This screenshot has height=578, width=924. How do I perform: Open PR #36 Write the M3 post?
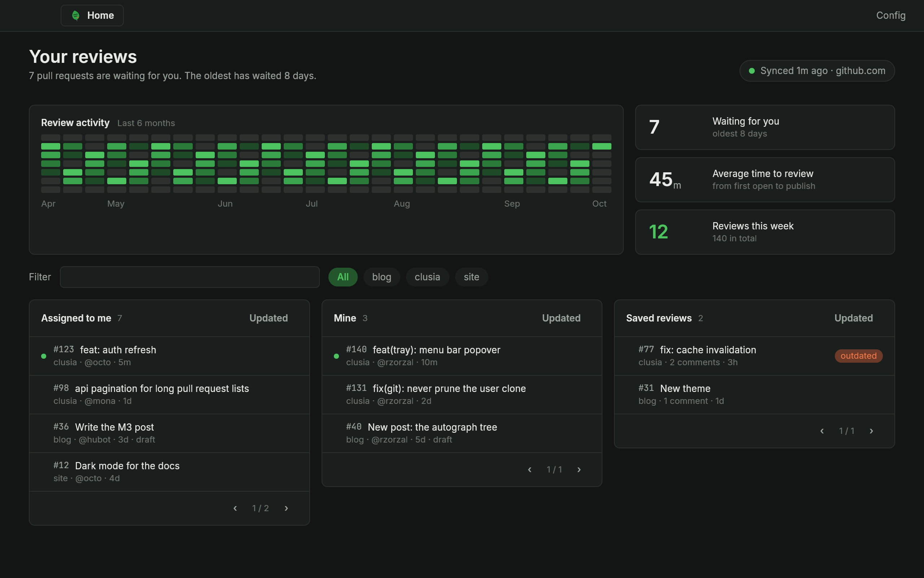pyautogui.click(x=169, y=433)
